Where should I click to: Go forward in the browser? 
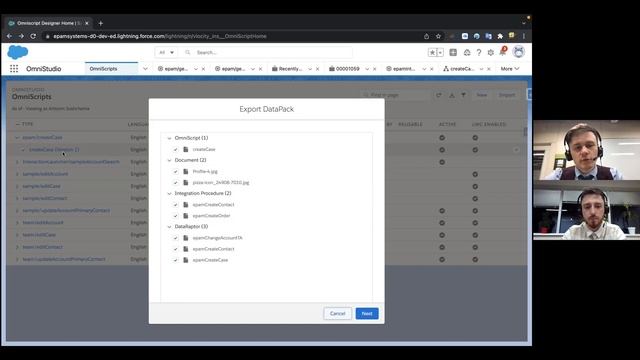(x=21, y=36)
